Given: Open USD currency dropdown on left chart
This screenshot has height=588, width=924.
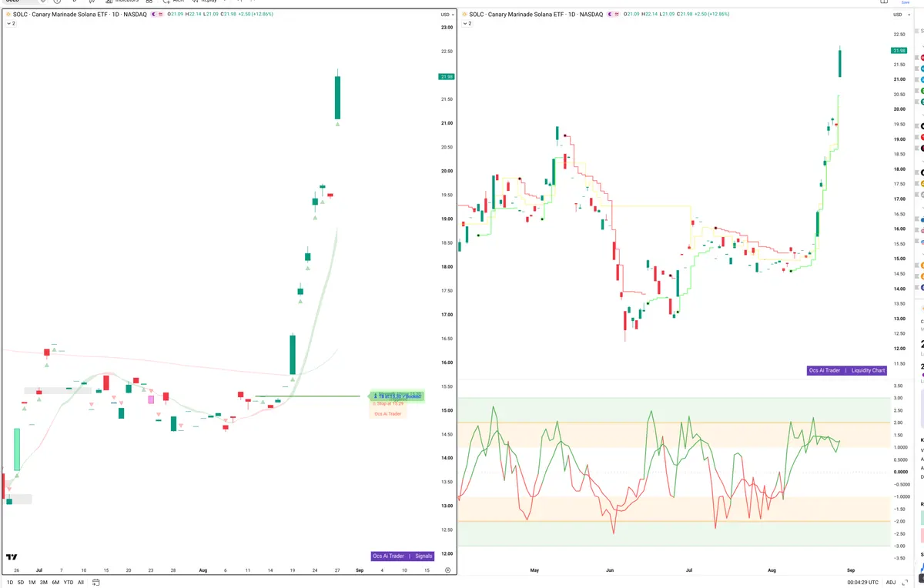Looking at the screenshot, I should [447, 15].
